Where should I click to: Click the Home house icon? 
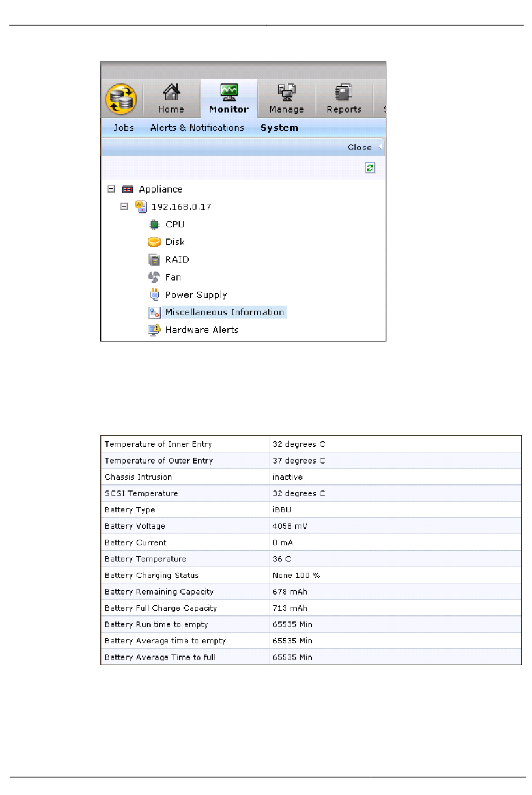click(x=171, y=92)
